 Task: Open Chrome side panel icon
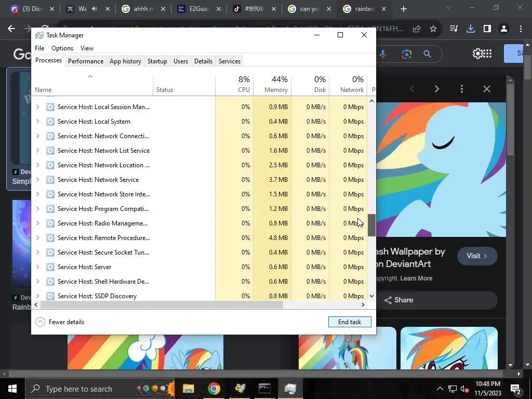click(x=487, y=29)
